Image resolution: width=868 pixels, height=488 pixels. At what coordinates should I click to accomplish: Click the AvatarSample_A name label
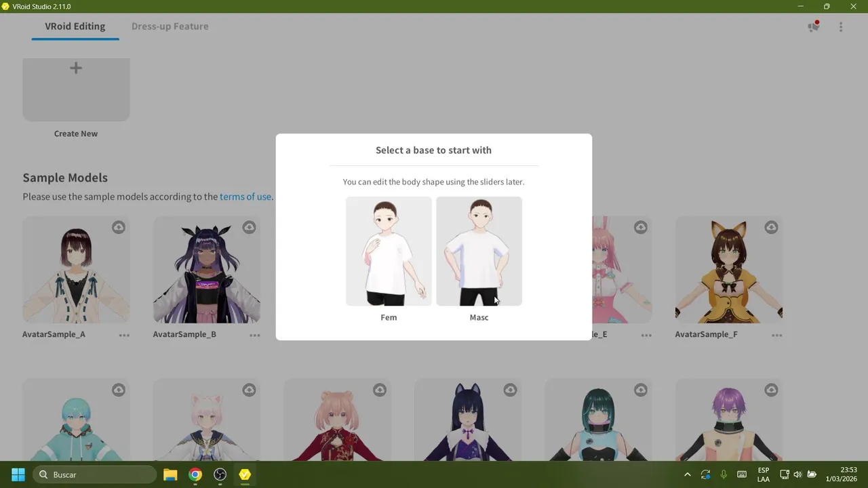(54, 334)
